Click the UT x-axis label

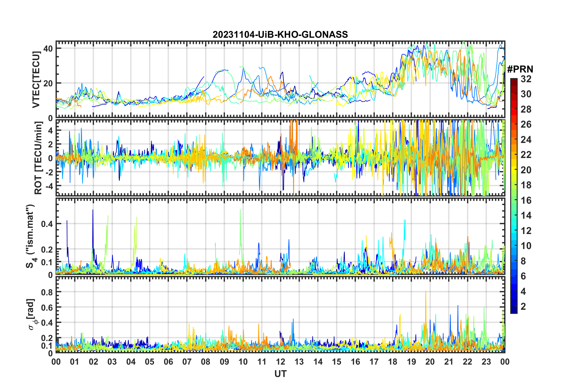click(280, 374)
